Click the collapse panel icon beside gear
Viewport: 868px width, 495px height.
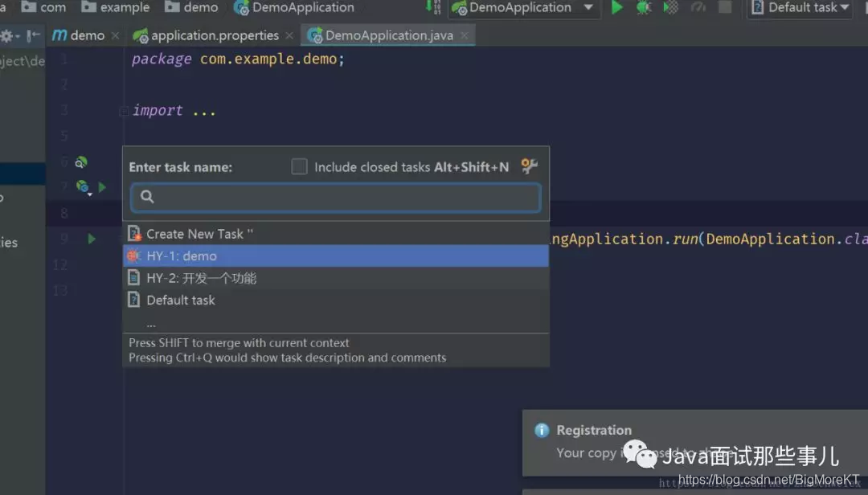click(x=33, y=36)
